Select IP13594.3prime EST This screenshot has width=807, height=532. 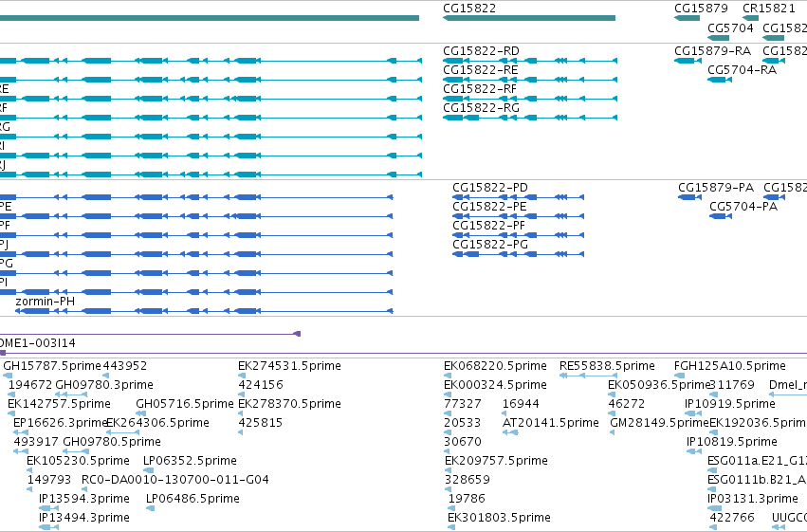[49, 508]
